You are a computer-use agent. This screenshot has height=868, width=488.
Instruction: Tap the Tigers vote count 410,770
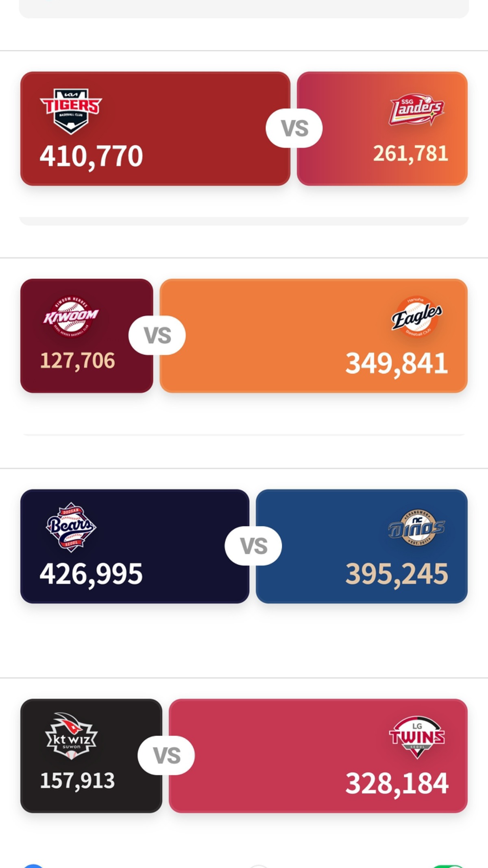pos(91,156)
